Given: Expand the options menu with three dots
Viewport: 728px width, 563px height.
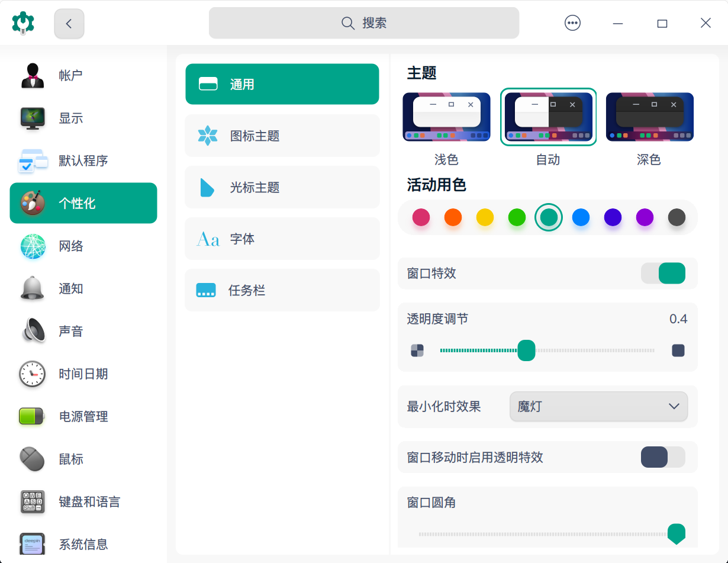Looking at the screenshot, I should coord(572,23).
